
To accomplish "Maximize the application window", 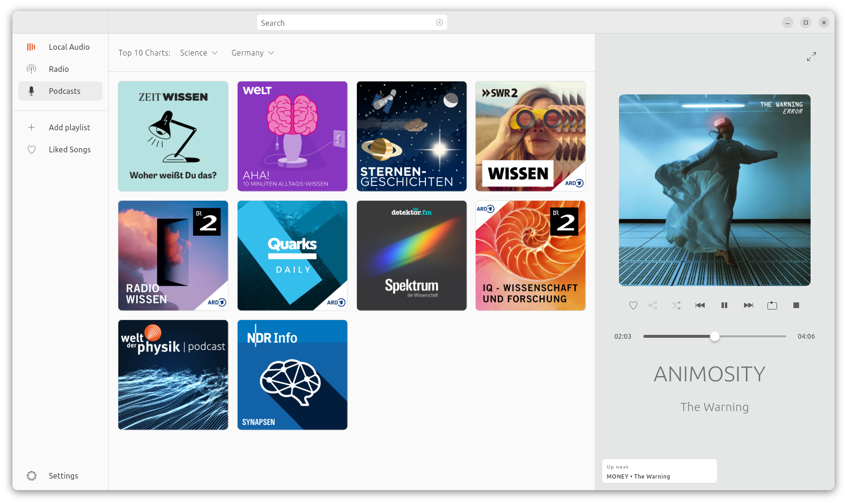I will pos(806,23).
